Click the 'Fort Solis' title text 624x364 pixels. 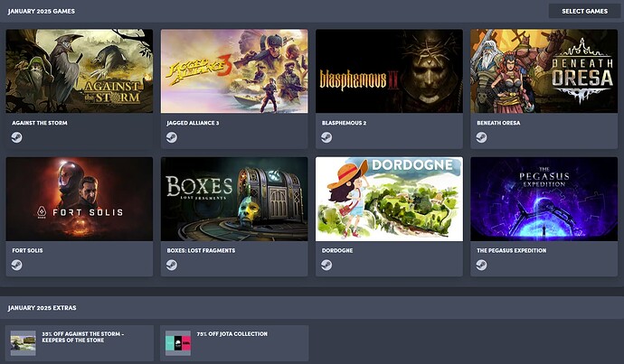27,250
